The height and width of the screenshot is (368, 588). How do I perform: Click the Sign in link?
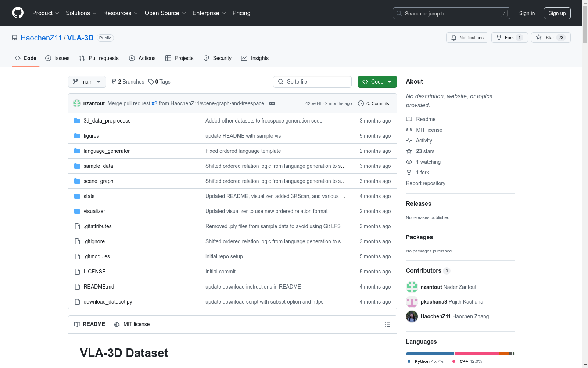coord(527,13)
